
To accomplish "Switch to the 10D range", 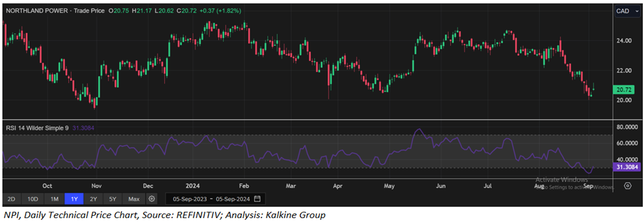I will coord(33,199).
